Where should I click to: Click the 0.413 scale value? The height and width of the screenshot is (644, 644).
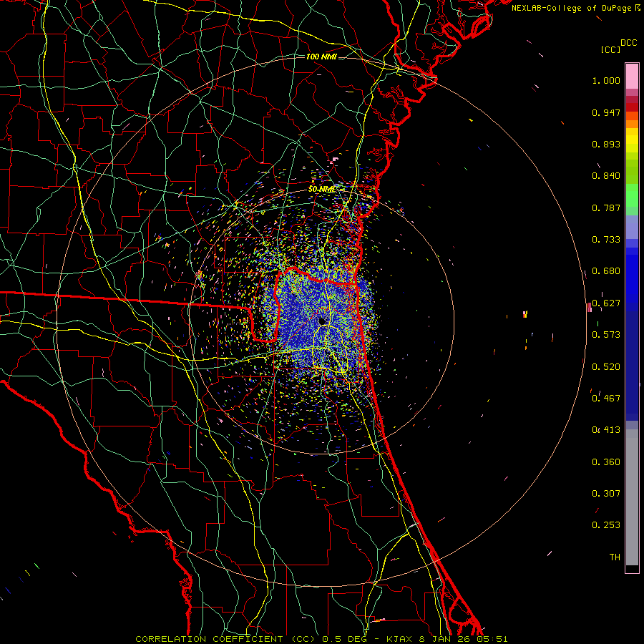[606, 430]
